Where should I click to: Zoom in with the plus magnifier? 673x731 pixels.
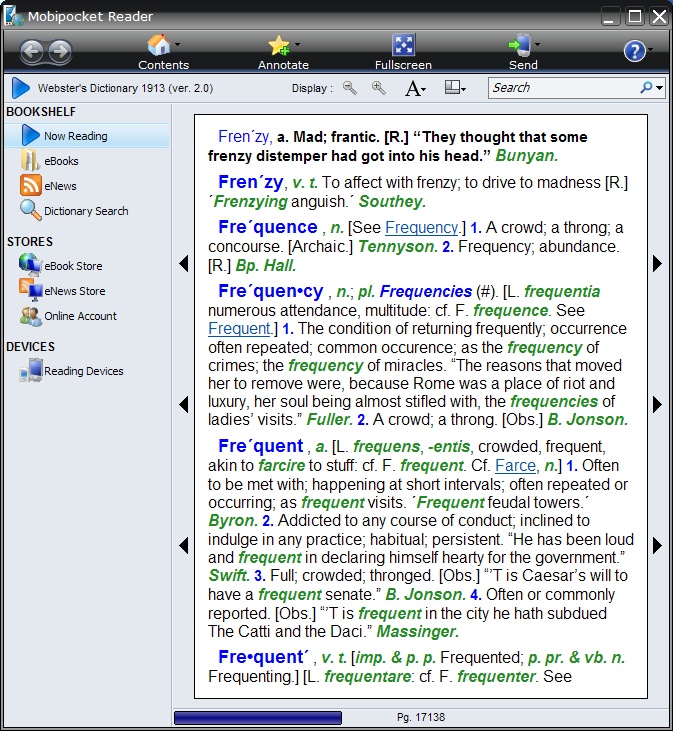(x=378, y=88)
